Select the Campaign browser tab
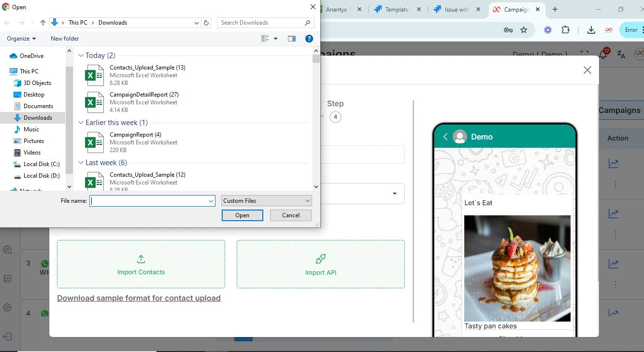The height and width of the screenshot is (352, 644). [517, 9]
